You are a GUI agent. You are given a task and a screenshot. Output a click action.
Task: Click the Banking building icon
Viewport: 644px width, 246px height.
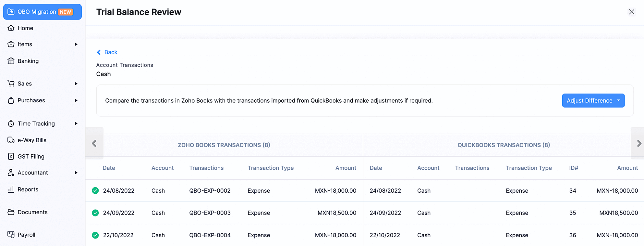pyautogui.click(x=11, y=61)
